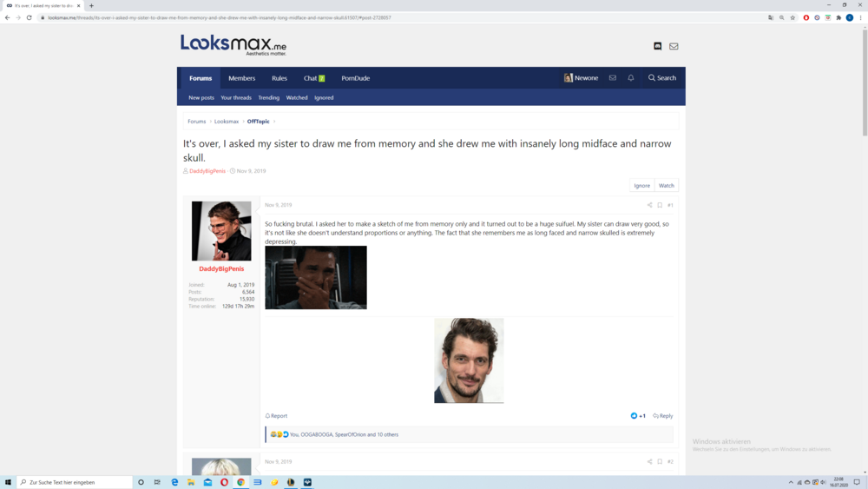Toggle Ignore for this thread
The image size is (868, 489).
[641, 185]
